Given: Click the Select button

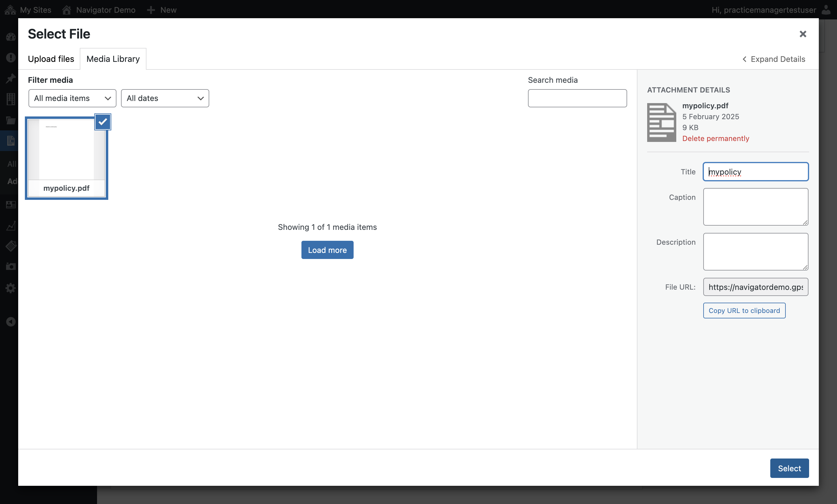Looking at the screenshot, I should click(x=789, y=468).
